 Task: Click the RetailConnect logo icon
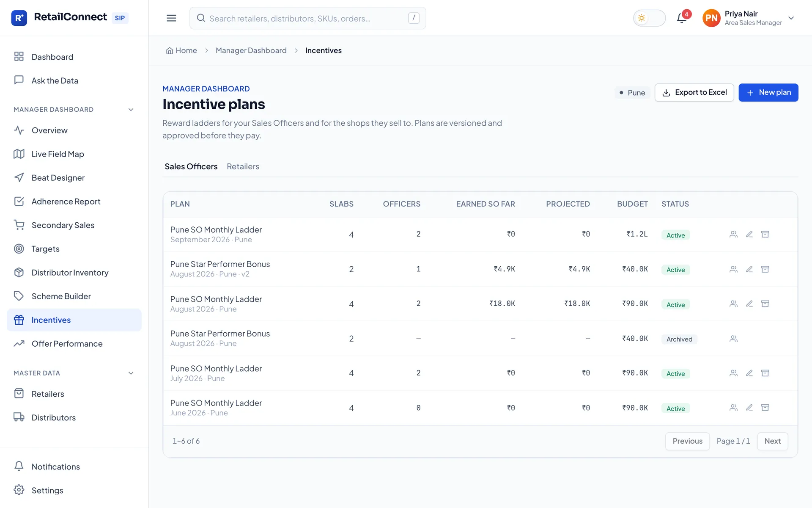click(19, 18)
